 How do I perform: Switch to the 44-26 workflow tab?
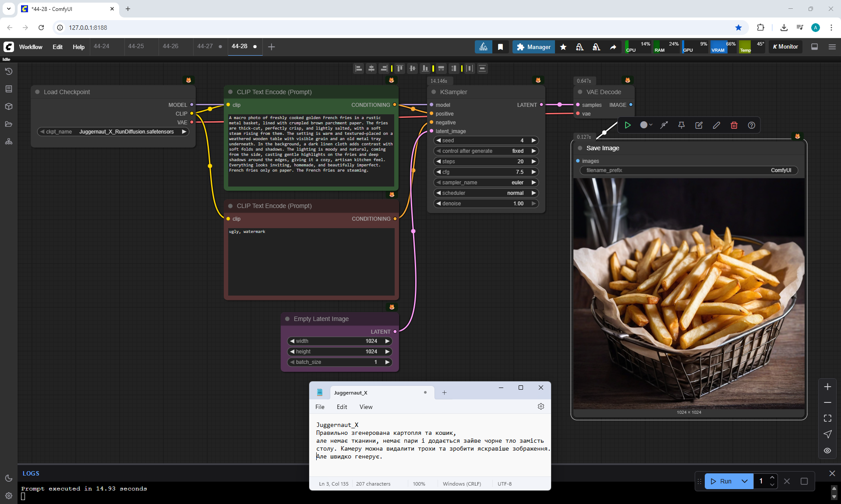click(x=170, y=46)
